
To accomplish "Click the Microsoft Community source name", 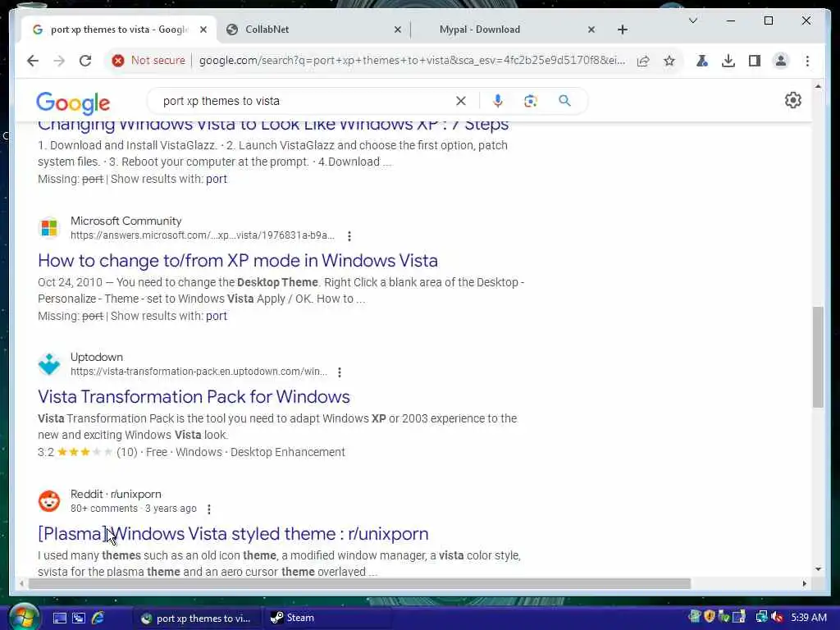I will [126, 221].
